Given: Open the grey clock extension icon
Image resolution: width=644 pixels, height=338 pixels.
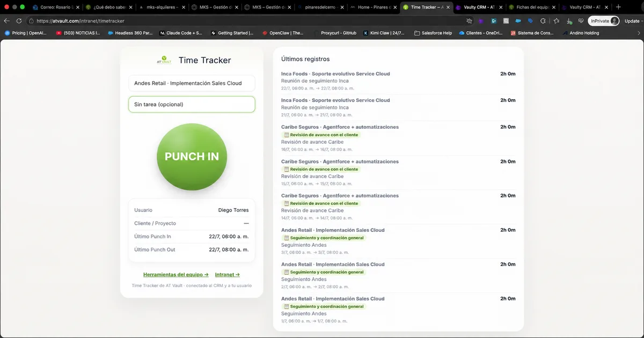Looking at the screenshot, I should [x=506, y=21].
